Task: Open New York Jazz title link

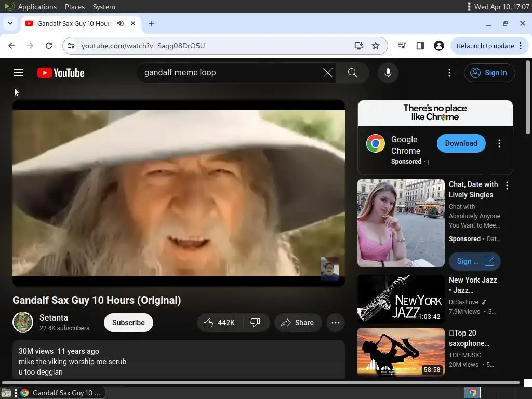Action: click(x=473, y=285)
